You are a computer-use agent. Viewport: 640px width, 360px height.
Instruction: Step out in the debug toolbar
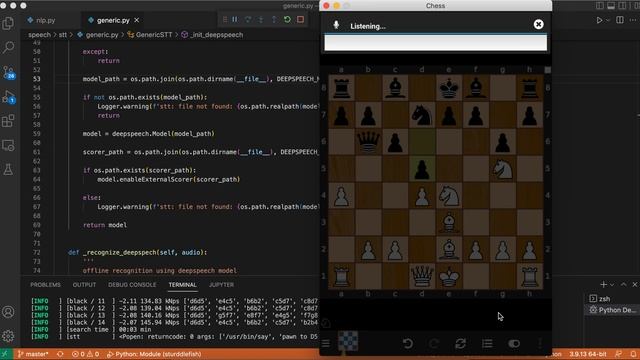coord(274,20)
